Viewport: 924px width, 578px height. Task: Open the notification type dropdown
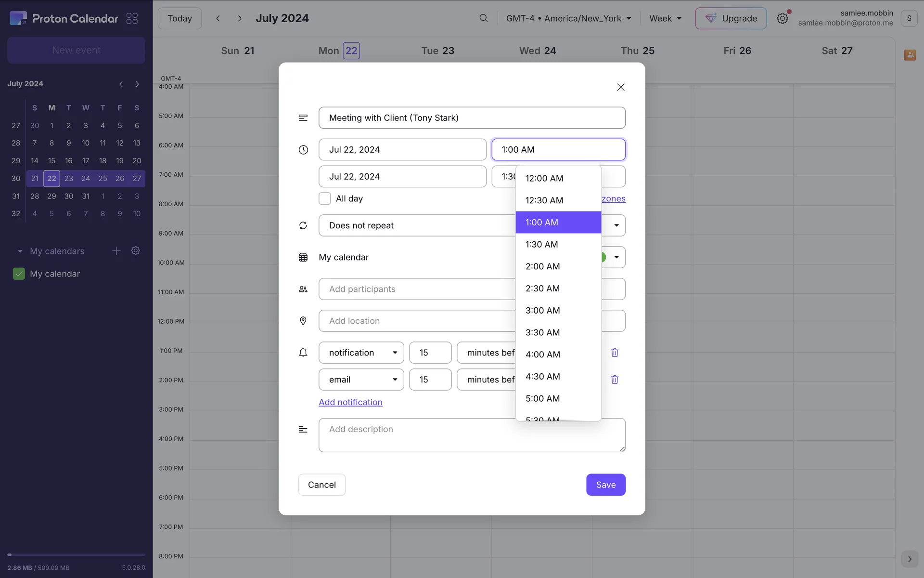coord(361,353)
